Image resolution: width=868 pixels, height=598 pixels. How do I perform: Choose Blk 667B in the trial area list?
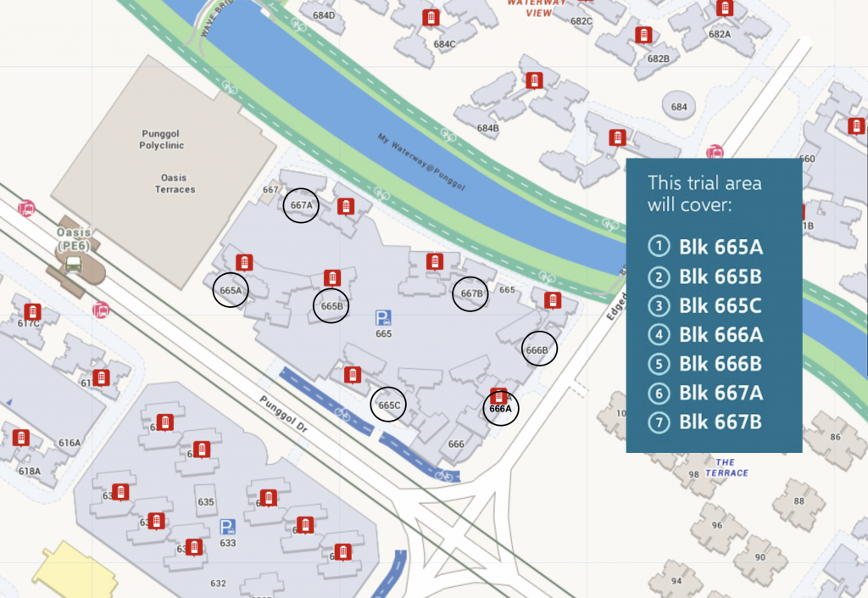[721, 422]
